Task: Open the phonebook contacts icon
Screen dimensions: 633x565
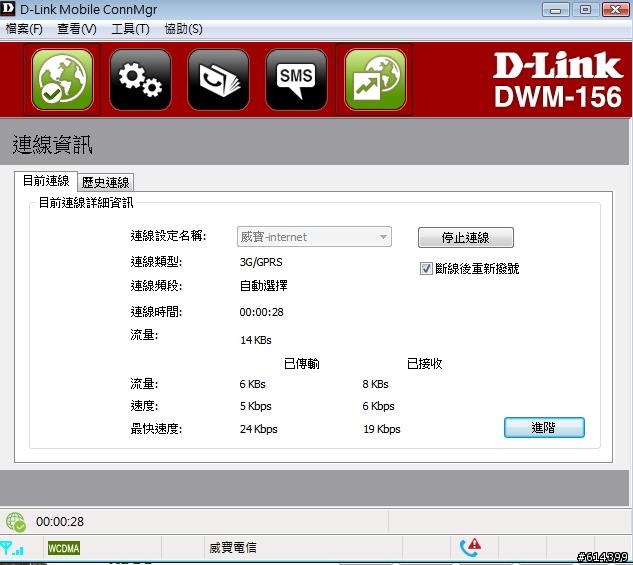Action: tap(218, 80)
